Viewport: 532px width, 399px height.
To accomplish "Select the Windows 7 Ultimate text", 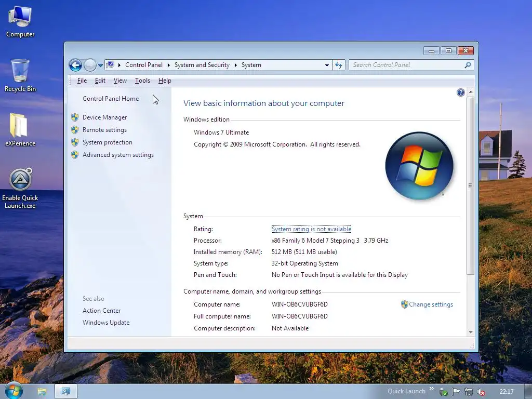I will pyautogui.click(x=221, y=132).
